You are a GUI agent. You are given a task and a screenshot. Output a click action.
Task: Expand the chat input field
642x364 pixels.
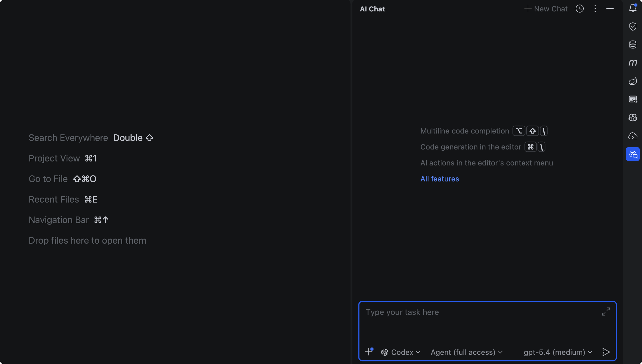(606, 312)
